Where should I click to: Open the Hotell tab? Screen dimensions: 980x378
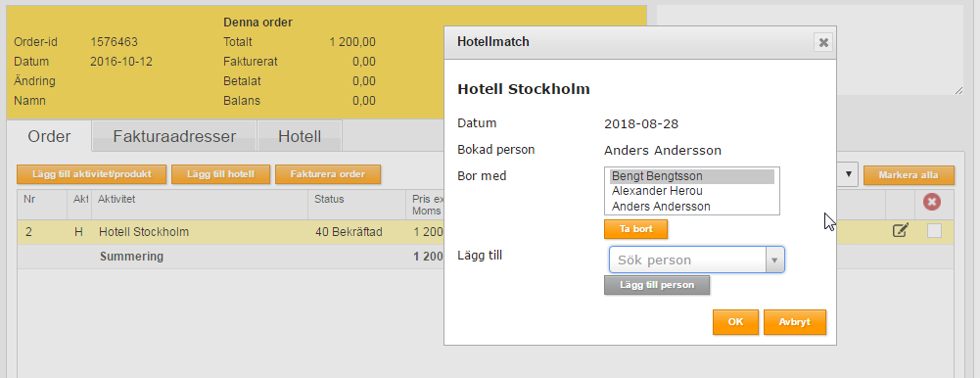coord(300,136)
